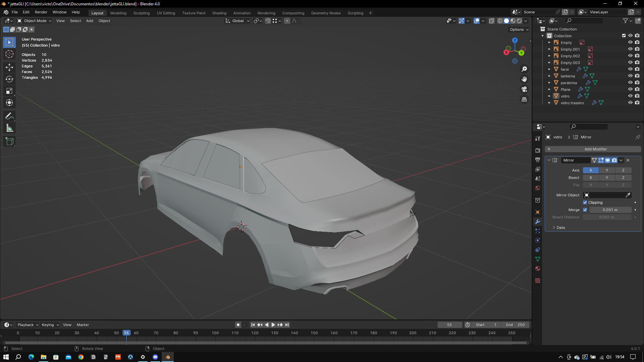
Task: Uncheck the Clipping checkbox
Action: [x=585, y=202]
